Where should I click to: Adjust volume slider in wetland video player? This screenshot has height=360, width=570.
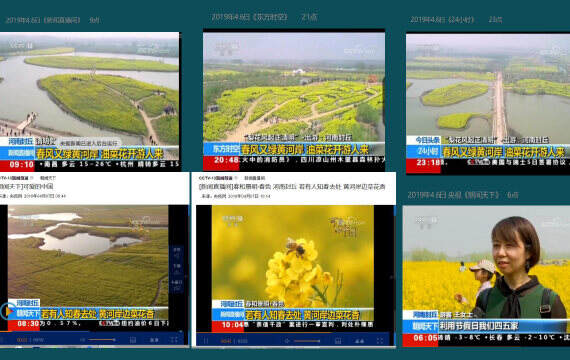coord(102,340)
